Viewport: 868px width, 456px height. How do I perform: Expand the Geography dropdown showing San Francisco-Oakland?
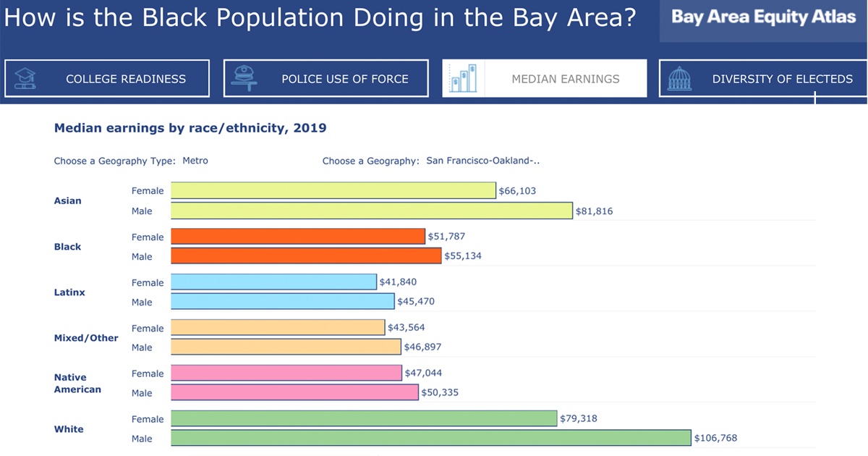click(482, 161)
